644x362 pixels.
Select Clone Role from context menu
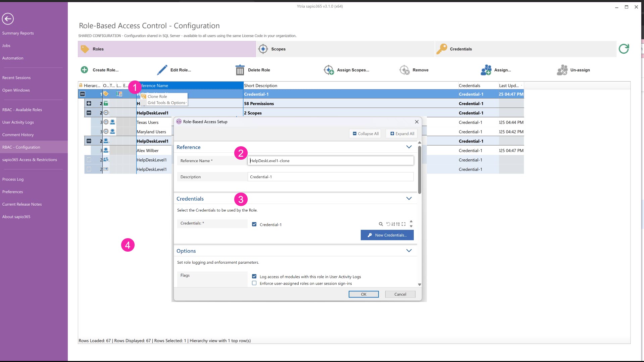[157, 96]
